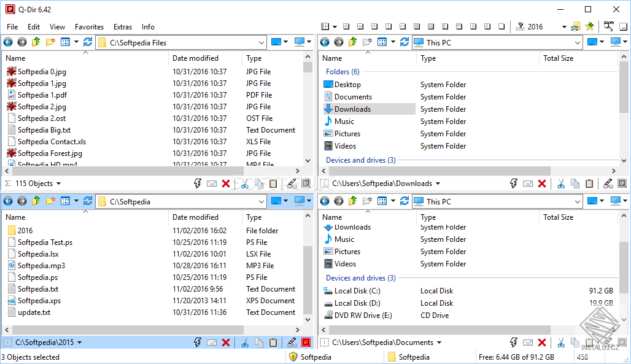
Task: Expand the C:\Softpedia Files address dropdown
Action: (x=261, y=43)
